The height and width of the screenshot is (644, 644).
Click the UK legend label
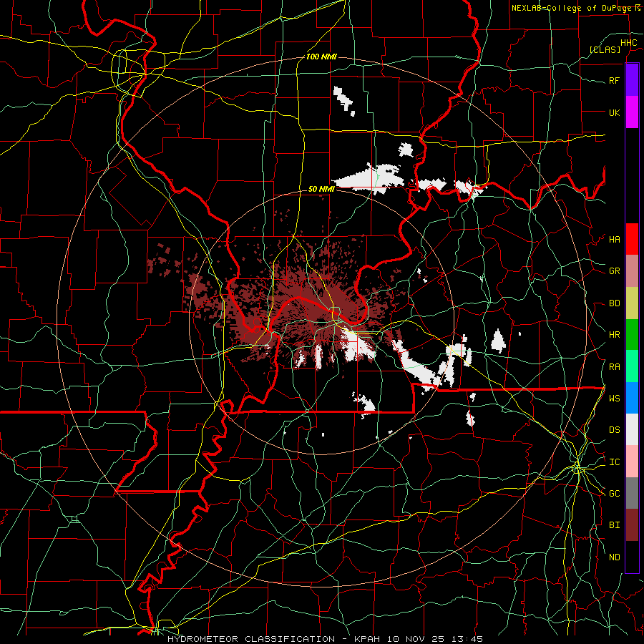[x=614, y=112]
